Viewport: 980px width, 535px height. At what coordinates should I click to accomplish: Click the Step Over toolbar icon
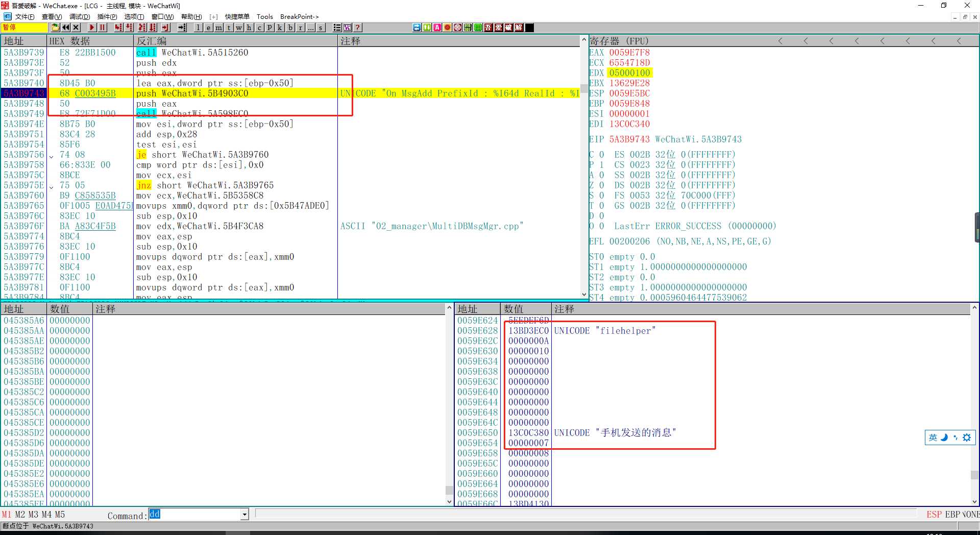pos(130,28)
